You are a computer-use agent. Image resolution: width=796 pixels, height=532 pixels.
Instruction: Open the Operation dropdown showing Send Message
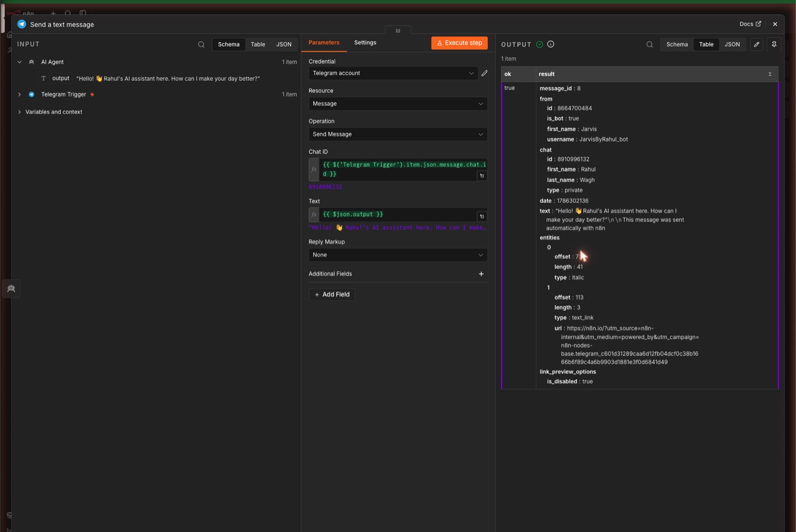pyautogui.click(x=398, y=134)
